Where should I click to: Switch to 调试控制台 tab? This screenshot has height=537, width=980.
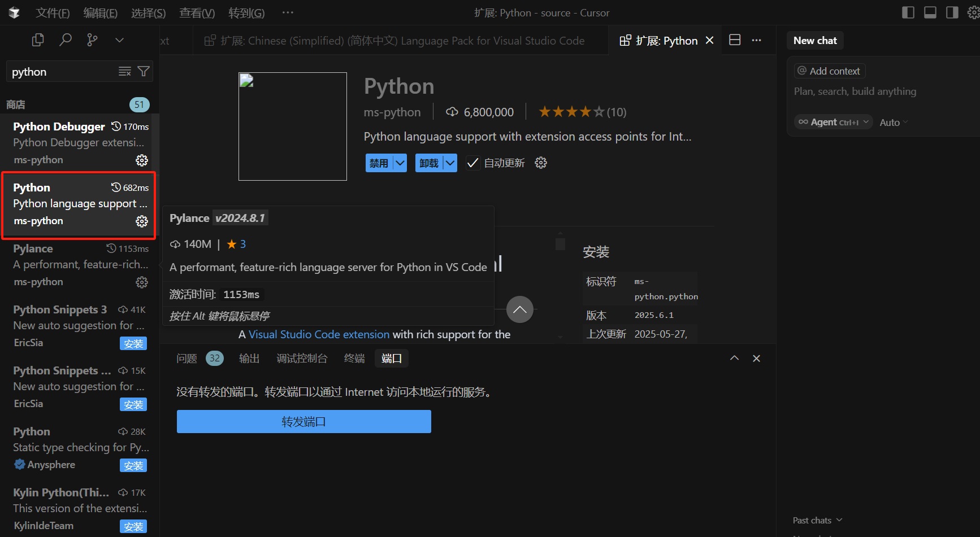302,359
